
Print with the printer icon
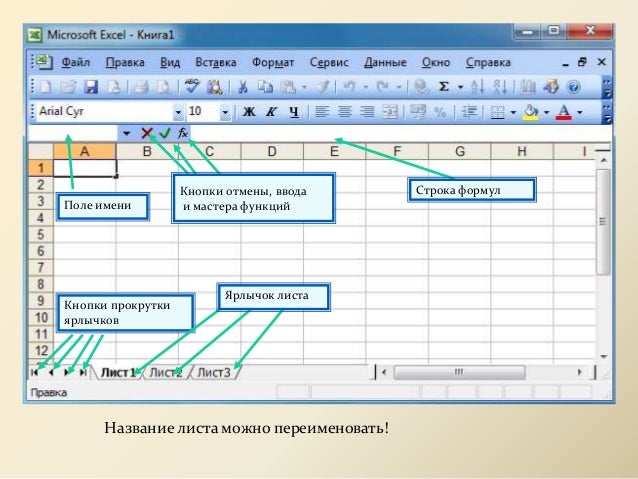click(x=141, y=87)
